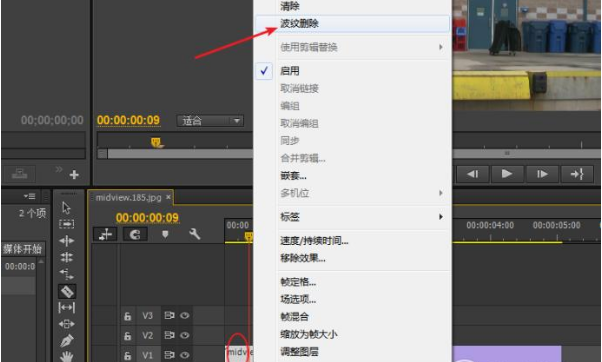Hide track V1 with eye icon
The height and width of the screenshot is (362, 602).
[x=185, y=355]
